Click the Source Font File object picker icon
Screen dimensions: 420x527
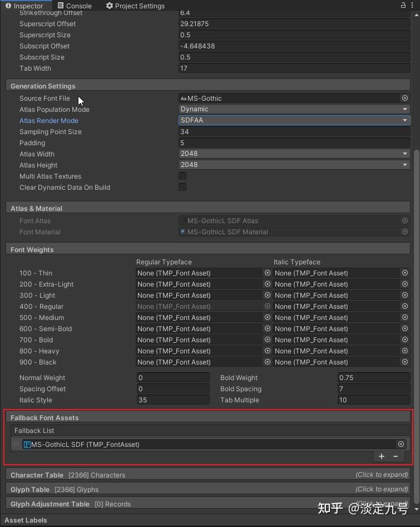[405, 98]
